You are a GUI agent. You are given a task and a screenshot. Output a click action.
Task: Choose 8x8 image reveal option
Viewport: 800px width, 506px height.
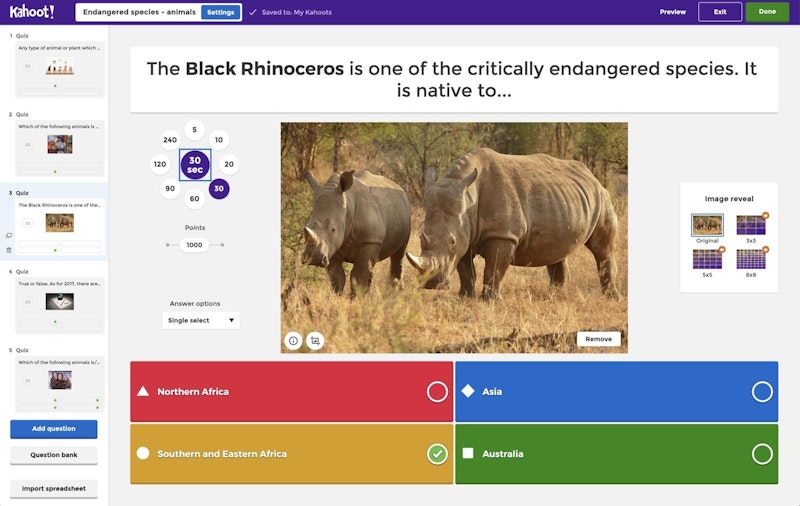pyautogui.click(x=751, y=259)
